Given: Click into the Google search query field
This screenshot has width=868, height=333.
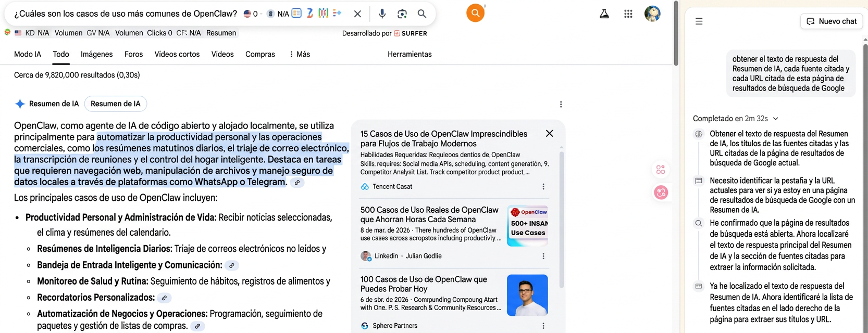Looking at the screenshot, I should pos(125,14).
